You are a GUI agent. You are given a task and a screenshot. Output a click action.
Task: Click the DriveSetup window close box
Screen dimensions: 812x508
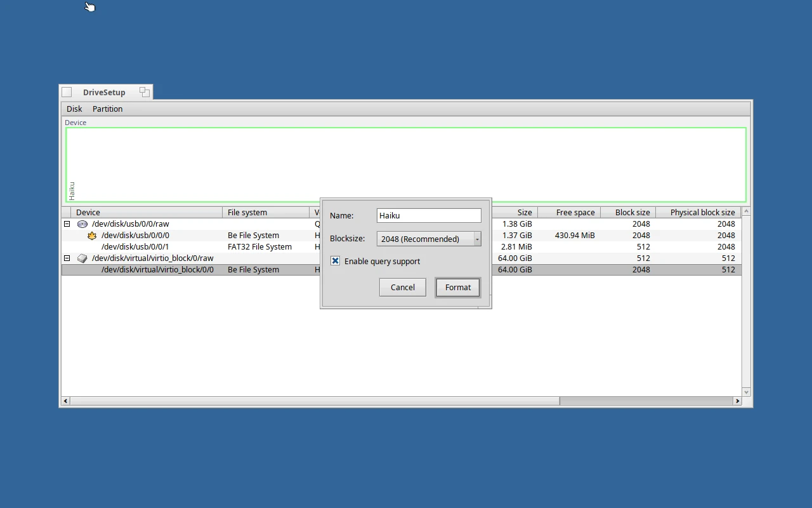point(67,92)
